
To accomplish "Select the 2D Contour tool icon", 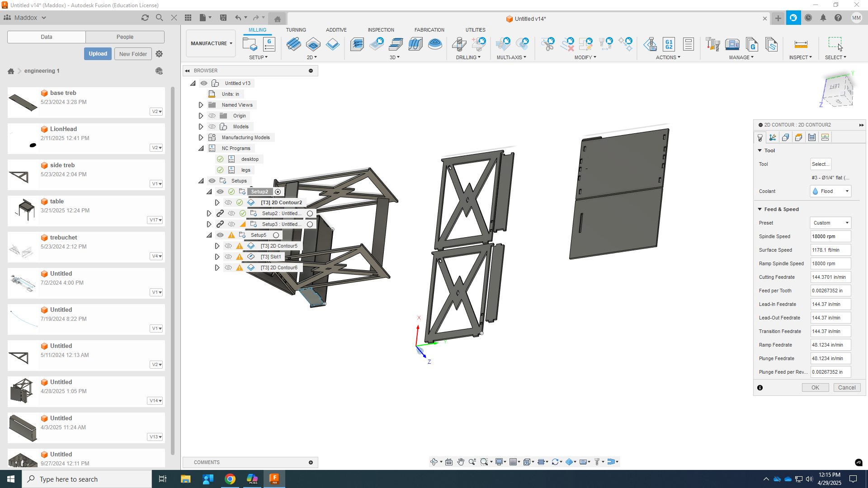I will pos(332,44).
